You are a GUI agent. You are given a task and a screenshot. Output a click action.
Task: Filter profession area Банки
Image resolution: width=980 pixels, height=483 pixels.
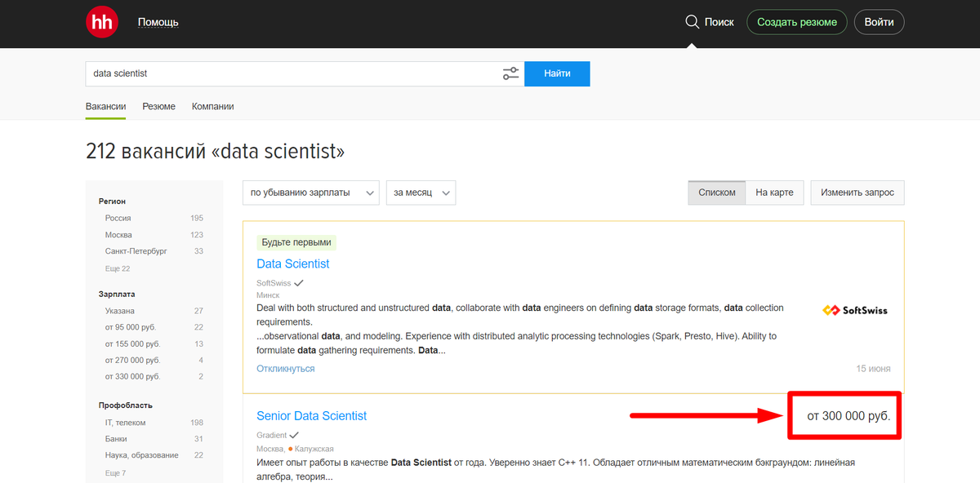point(116,439)
